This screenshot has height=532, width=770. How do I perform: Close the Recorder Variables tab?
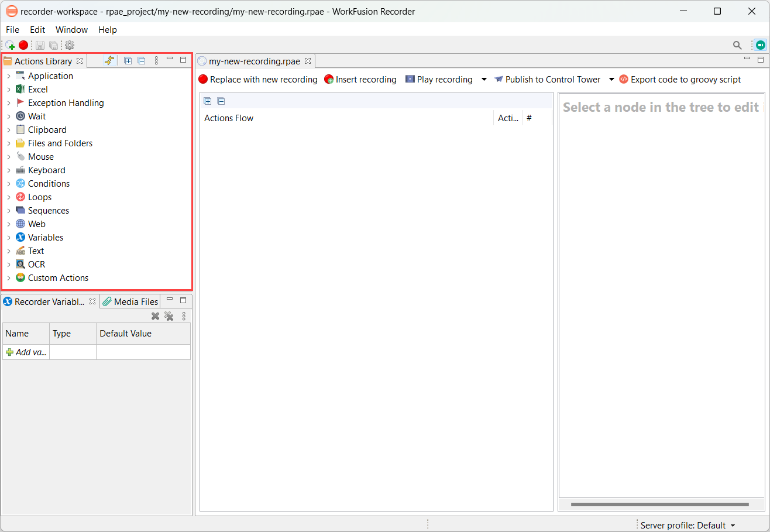92,301
